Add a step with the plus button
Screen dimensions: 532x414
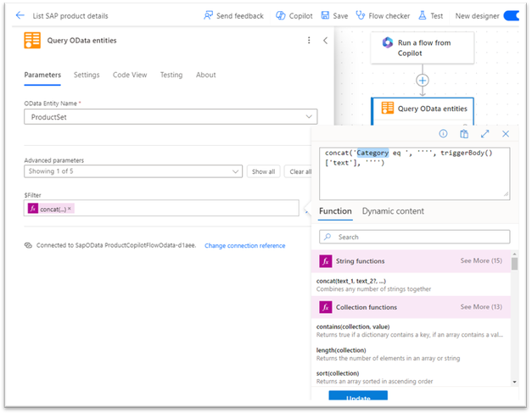pos(423,81)
